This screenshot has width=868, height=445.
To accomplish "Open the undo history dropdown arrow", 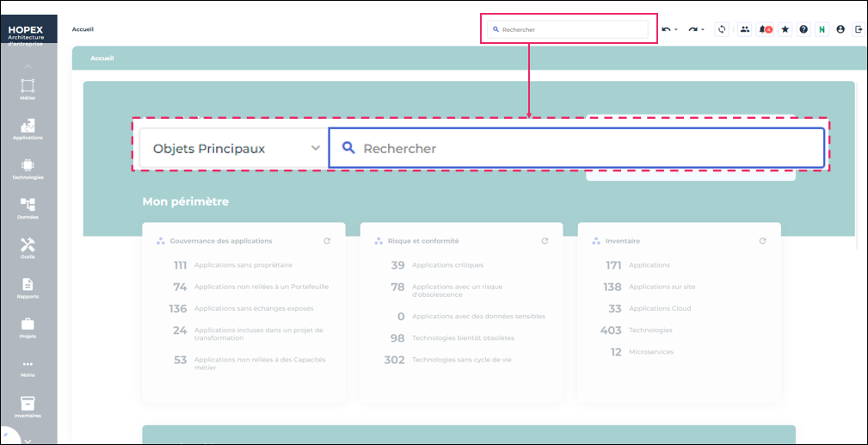I will [675, 30].
